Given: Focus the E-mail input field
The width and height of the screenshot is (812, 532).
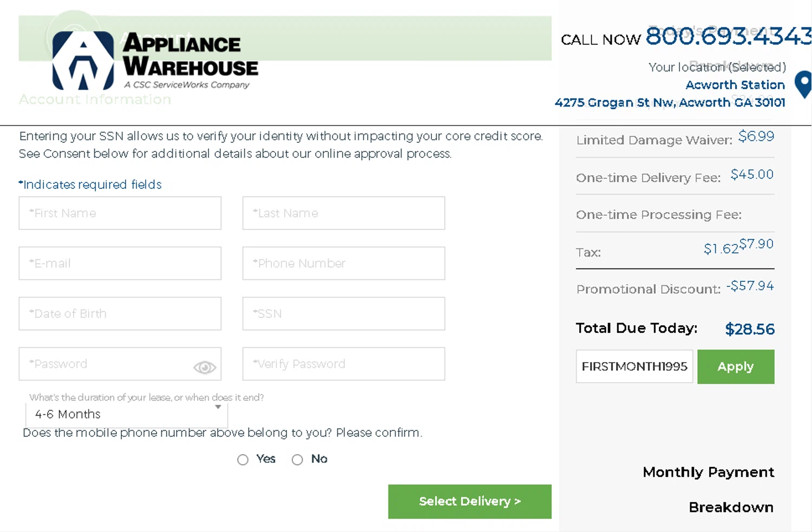Looking at the screenshot, I should pos(120,264).
